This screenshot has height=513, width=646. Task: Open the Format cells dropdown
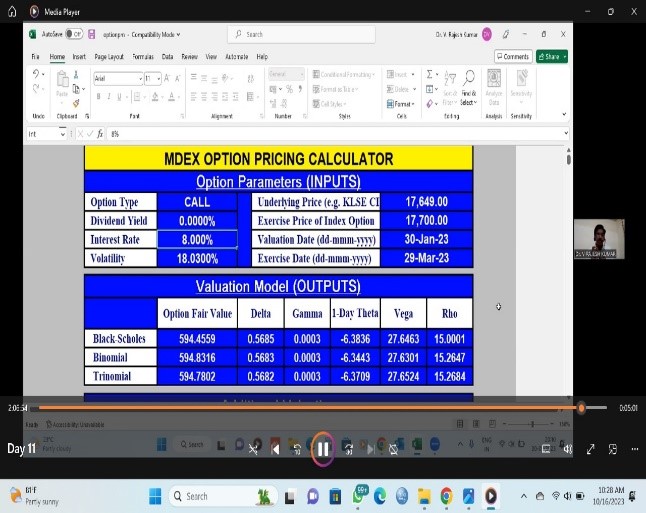tap(401, 104)
